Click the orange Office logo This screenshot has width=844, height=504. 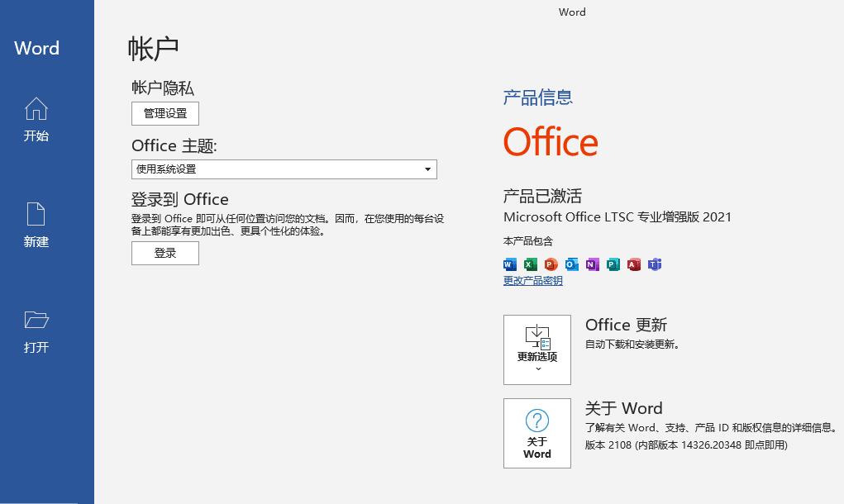click(x=551, y=141)
